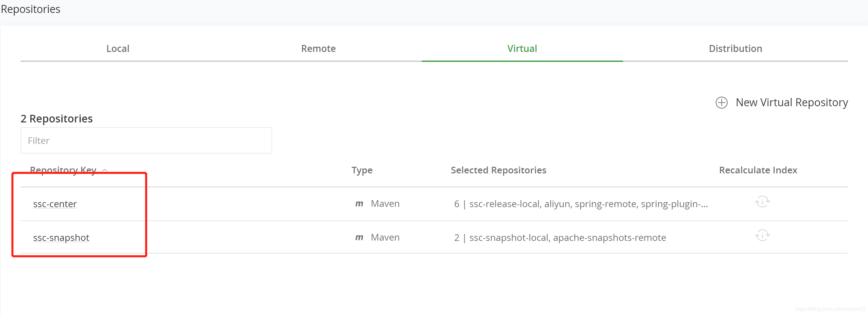Toggle the sort arrow beside Repository Key

tap(105, 170)
